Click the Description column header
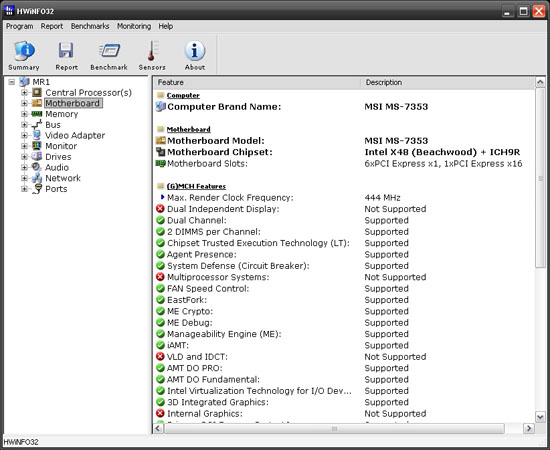This screenshot has width=550, height=450. click(448, 82)
